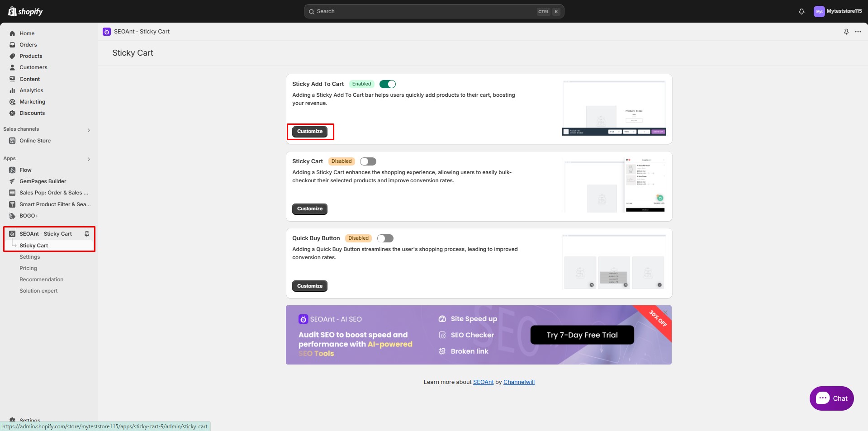Open the Pricing submenu item

[28, 268]
